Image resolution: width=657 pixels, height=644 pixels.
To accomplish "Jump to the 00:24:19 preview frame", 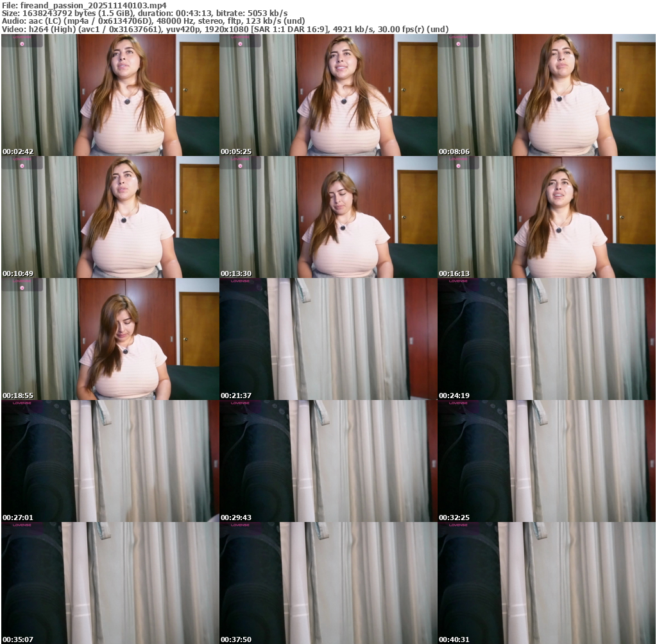I will [546, 339].
